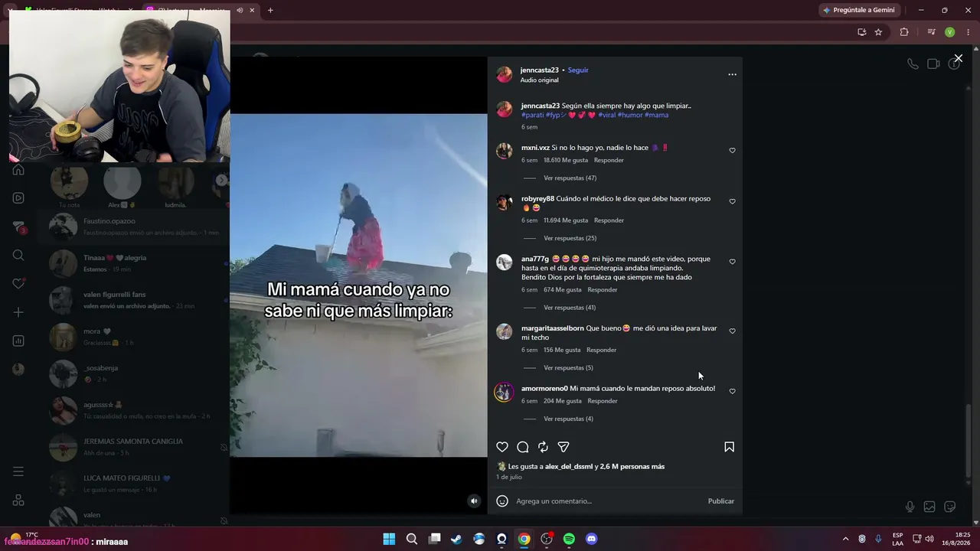This screenshot has width=980, height=551.
Task: Open a new Chrome tab with the plus
Action: click(270, 10)
